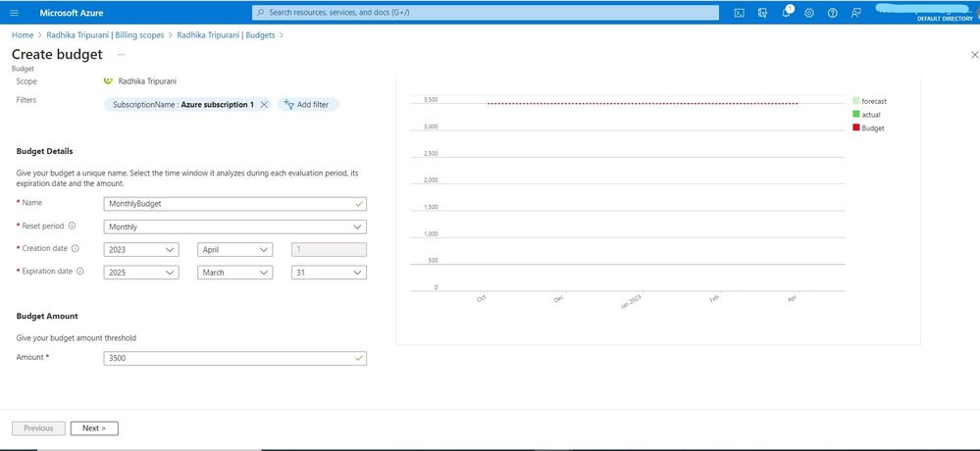Focus the Search resources, services, and docs box
980x451 pixels.
pyautogui.click(x=486, y=13)
